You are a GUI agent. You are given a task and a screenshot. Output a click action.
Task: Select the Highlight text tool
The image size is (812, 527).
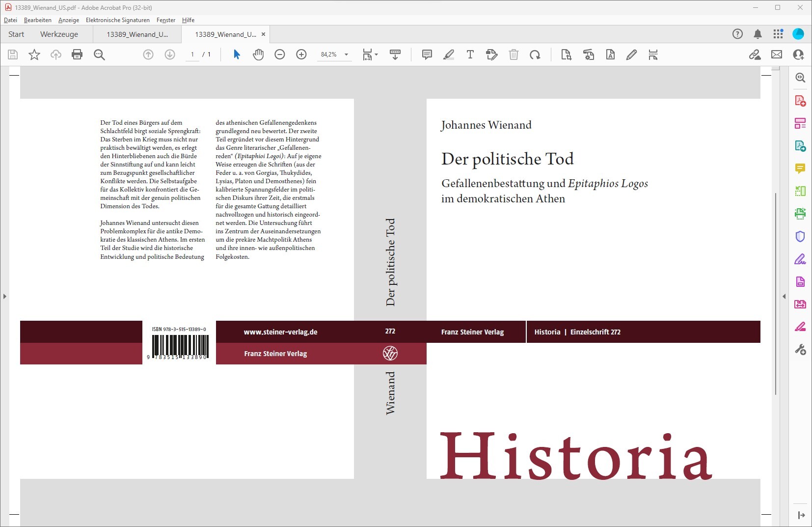pos(448,55)
